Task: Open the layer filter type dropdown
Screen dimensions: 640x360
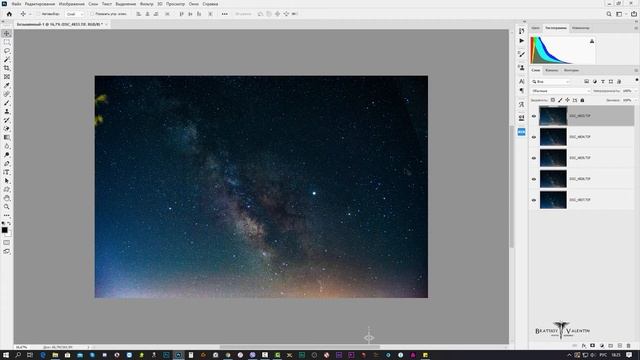Action: 551,82
